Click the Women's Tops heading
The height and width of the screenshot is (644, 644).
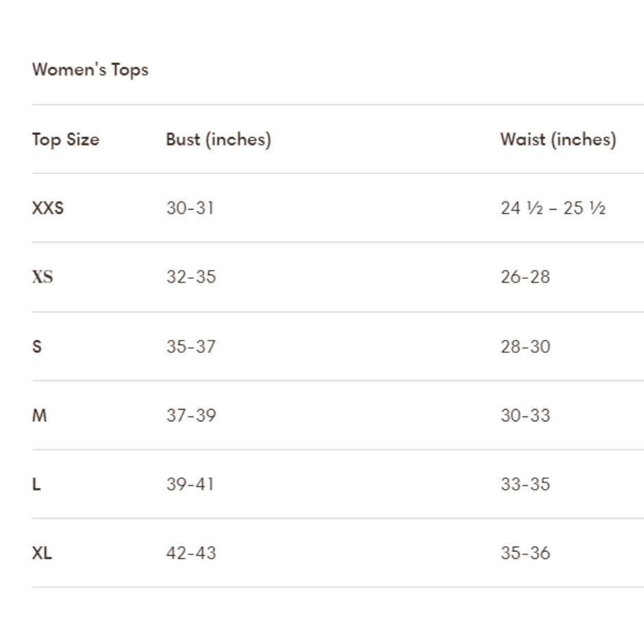tap(90, 70)
